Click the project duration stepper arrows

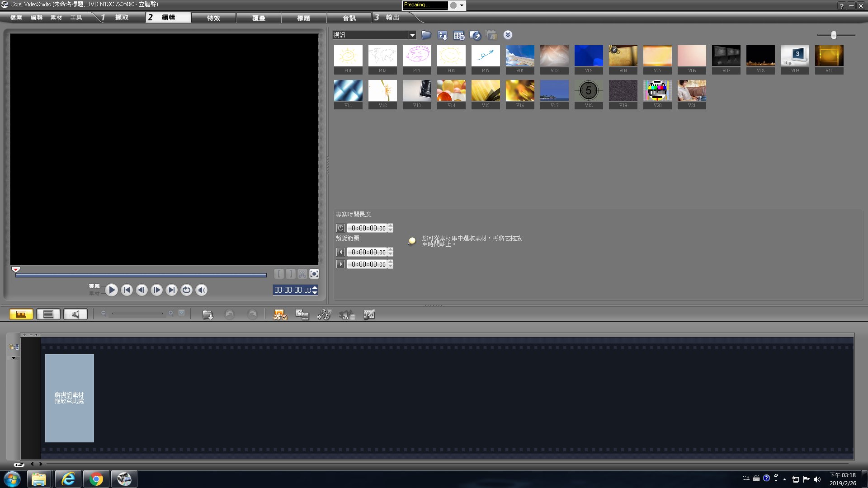pos(391,228)
